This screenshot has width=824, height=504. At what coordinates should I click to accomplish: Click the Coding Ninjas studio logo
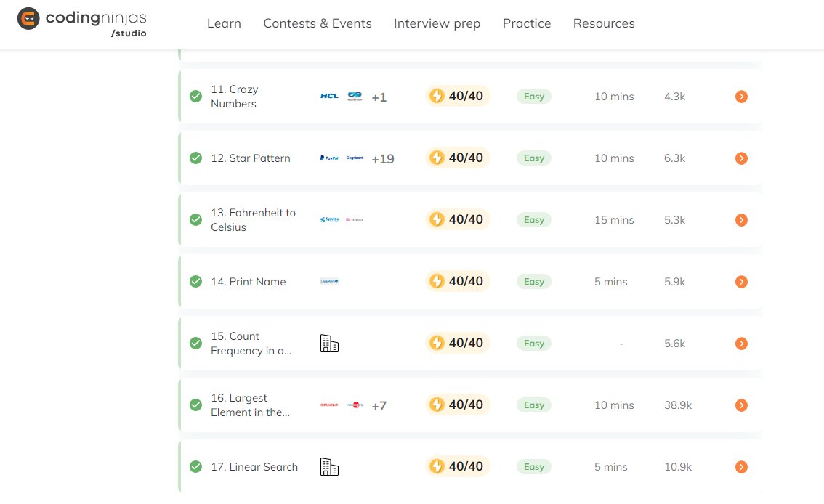click(x=82, y=22)
